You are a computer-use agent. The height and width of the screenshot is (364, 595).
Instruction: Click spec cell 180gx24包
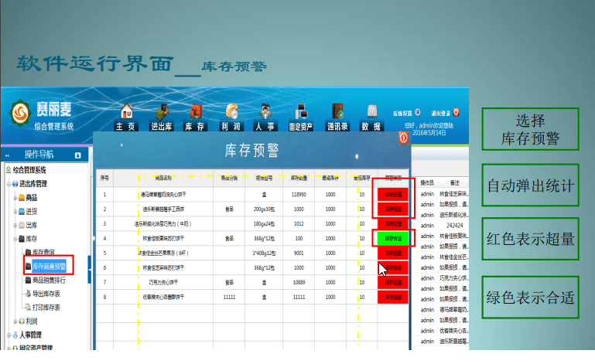264,223
